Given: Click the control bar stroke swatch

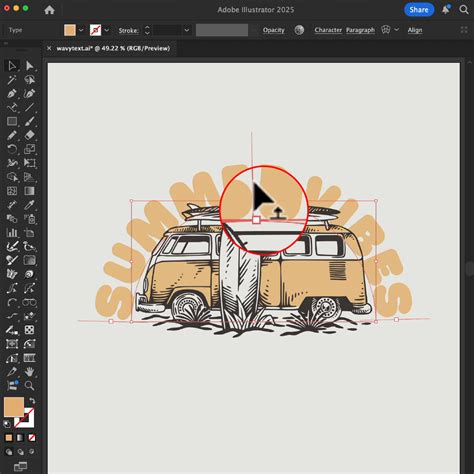Looking at the screenshot, I should coord(95,30).
